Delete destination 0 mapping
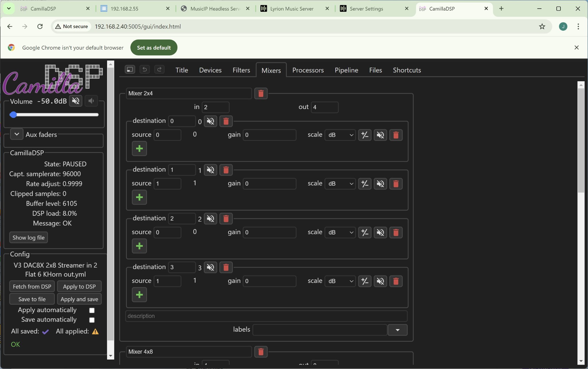 click(x=226, y=121)
